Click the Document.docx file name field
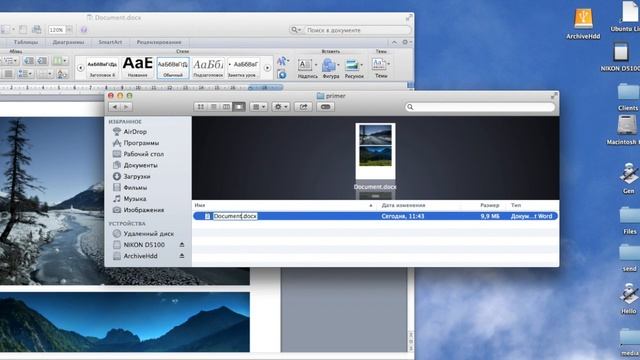This screenshot has height=360, width=640. (x=235, y=216)
